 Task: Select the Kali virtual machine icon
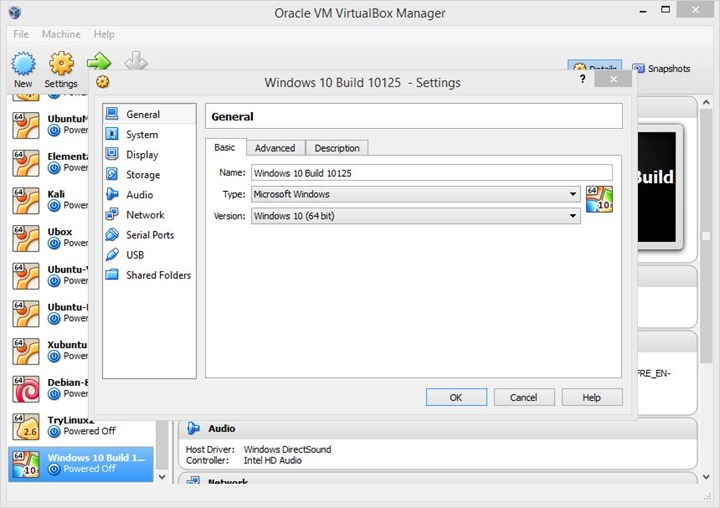tap(26, 200)
